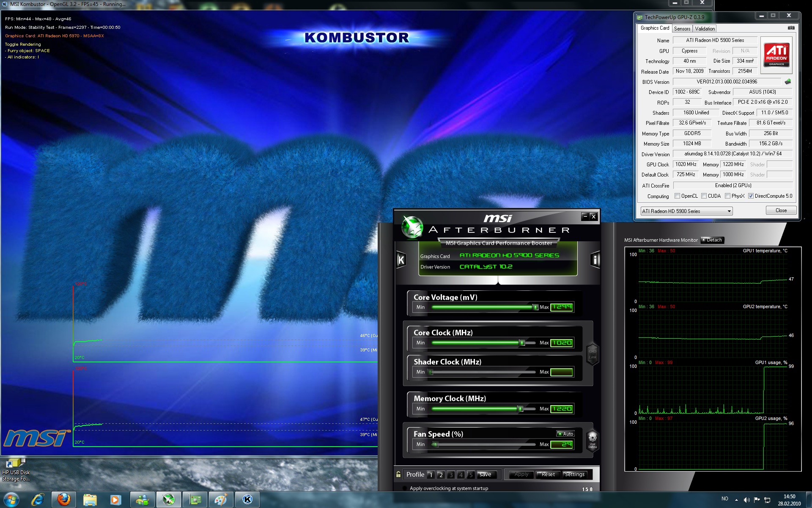Uncheck DirectCompute 5.0 in GPU-Z

[751, 196]
